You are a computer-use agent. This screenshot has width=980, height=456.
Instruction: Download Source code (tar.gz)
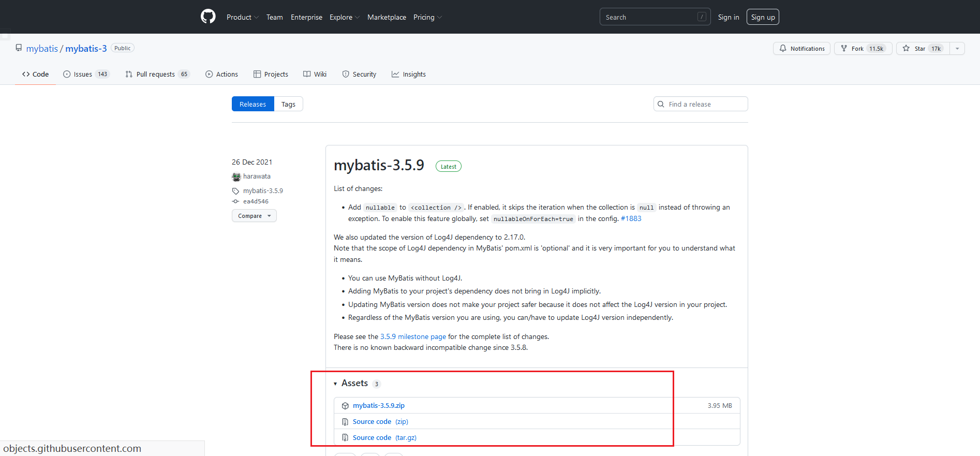[384, 437]
